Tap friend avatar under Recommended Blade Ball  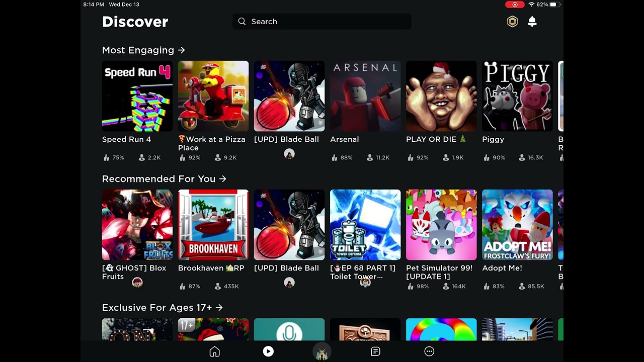point(289,283)
